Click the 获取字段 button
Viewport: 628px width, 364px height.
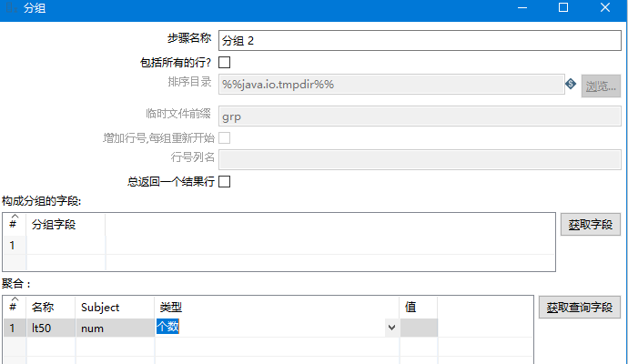[591, 224]
